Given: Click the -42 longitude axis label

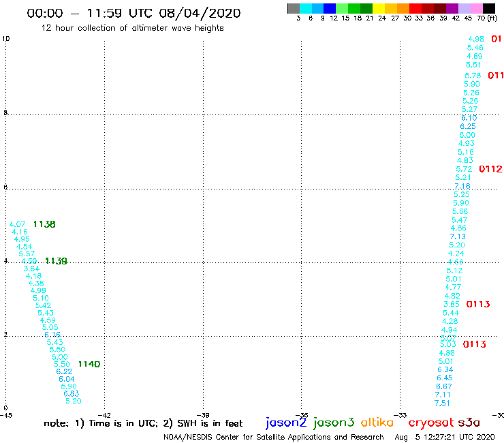Looking at the screenshot, I should tap(104, 416).
